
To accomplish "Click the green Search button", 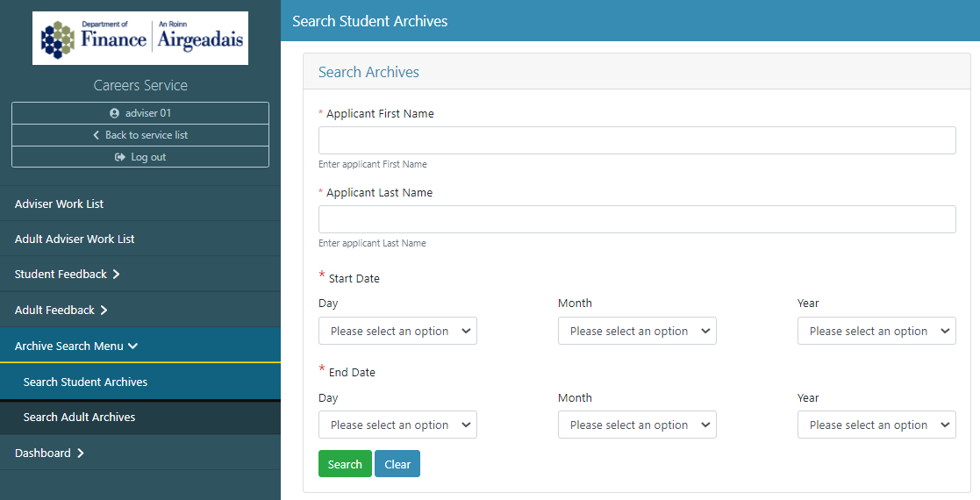I will [x=345, y=464].
